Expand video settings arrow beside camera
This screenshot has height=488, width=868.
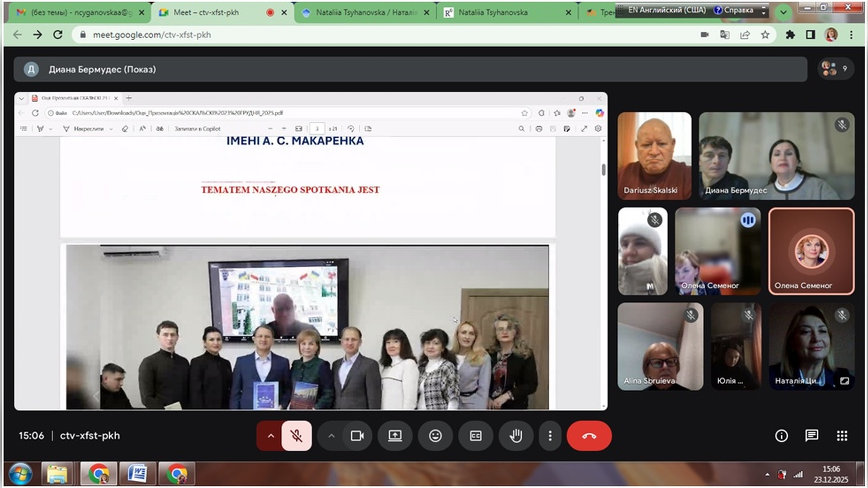tap(331, 436)
